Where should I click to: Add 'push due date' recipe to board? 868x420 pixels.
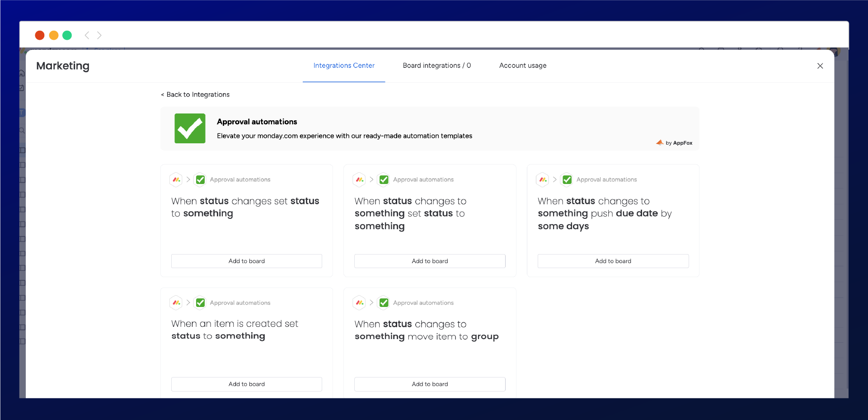click(613, 261)
